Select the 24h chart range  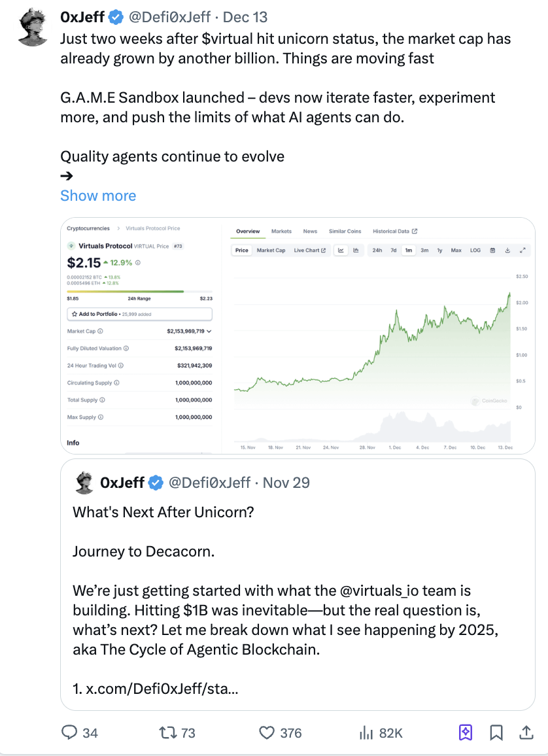(377, 250)
